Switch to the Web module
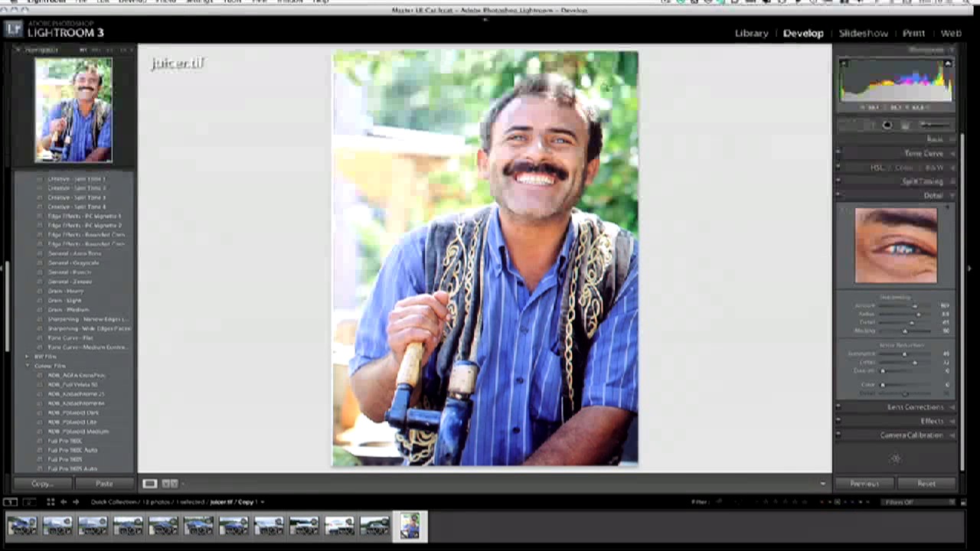 pyautogui.click(x=951, y=33)
